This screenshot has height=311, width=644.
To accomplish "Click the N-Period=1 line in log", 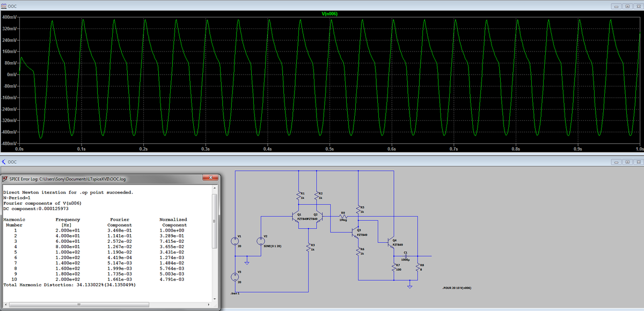I will click(x=17, y=198).
